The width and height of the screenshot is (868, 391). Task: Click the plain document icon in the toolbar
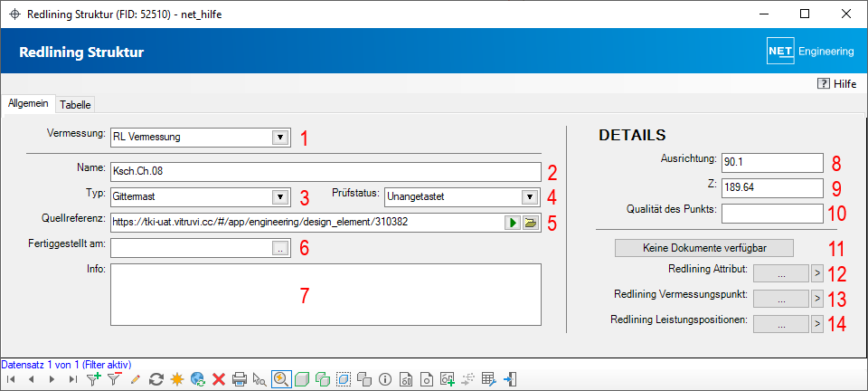coord(427,379)
